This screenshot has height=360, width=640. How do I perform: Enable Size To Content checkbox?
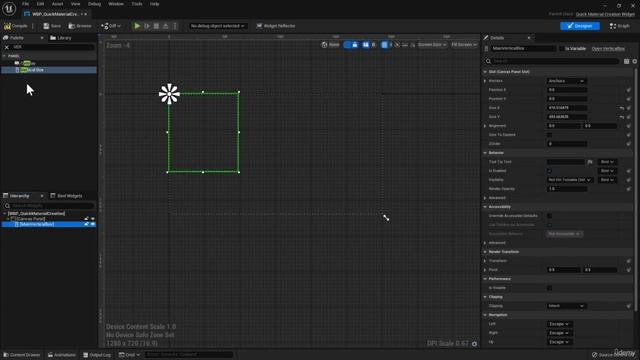549,135
